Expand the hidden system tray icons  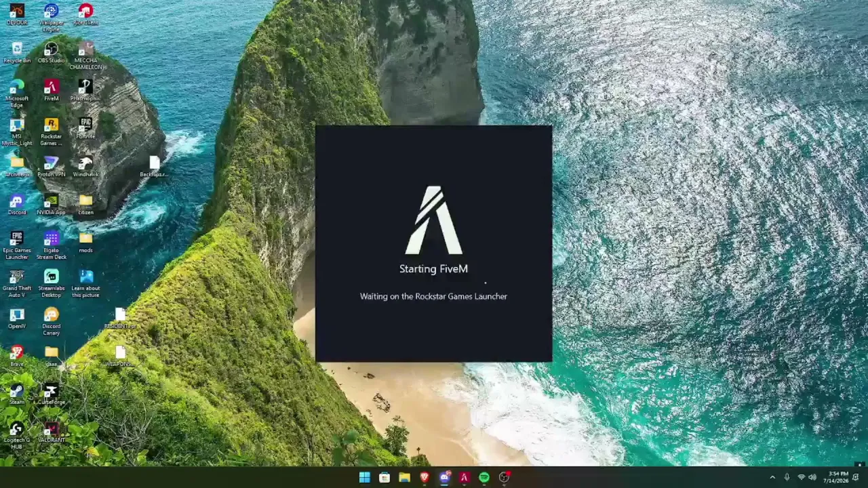click(772, 477)
